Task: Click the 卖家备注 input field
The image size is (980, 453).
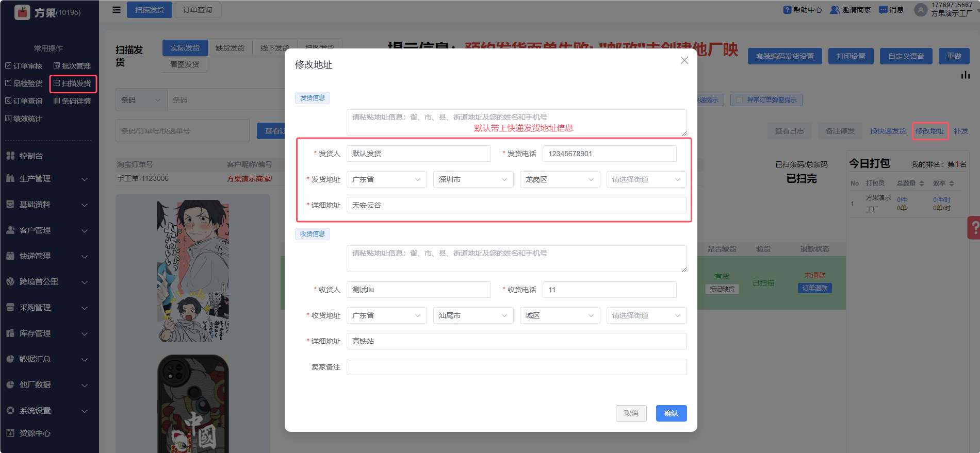Action: pyautogui.click(x=516, y=367)
